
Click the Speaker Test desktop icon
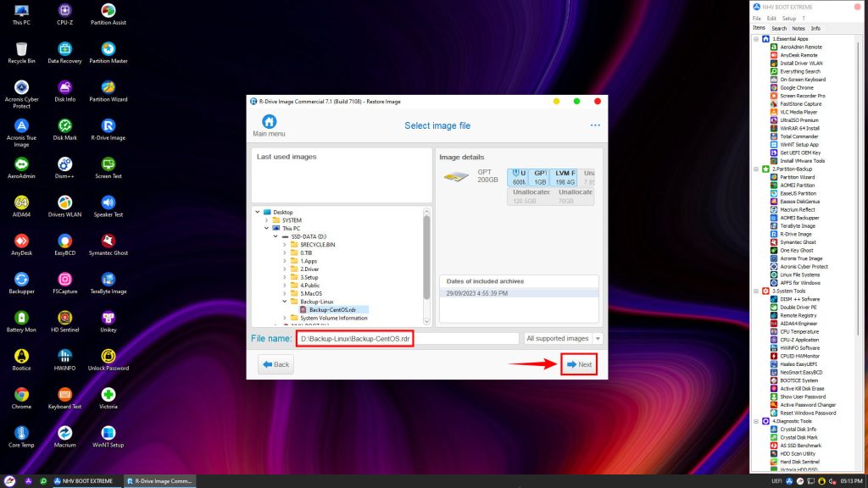[x=108, y=207]
